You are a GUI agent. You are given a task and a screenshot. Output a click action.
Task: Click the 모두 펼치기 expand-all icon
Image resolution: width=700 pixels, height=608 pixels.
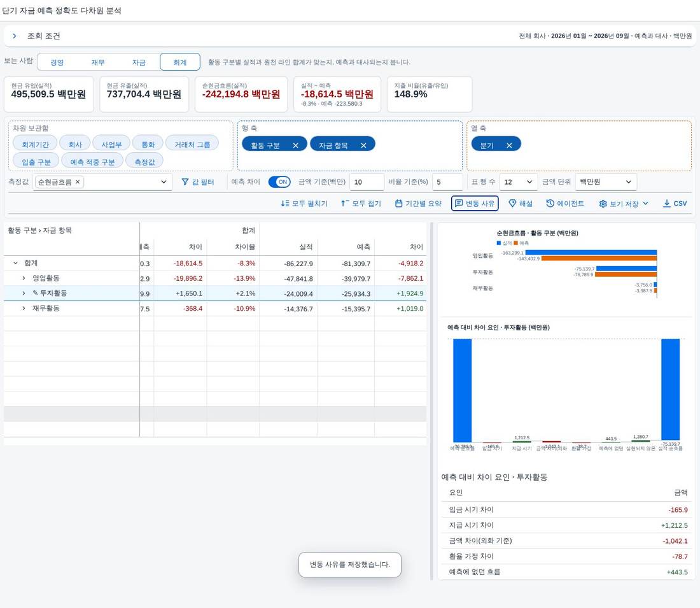285,203
